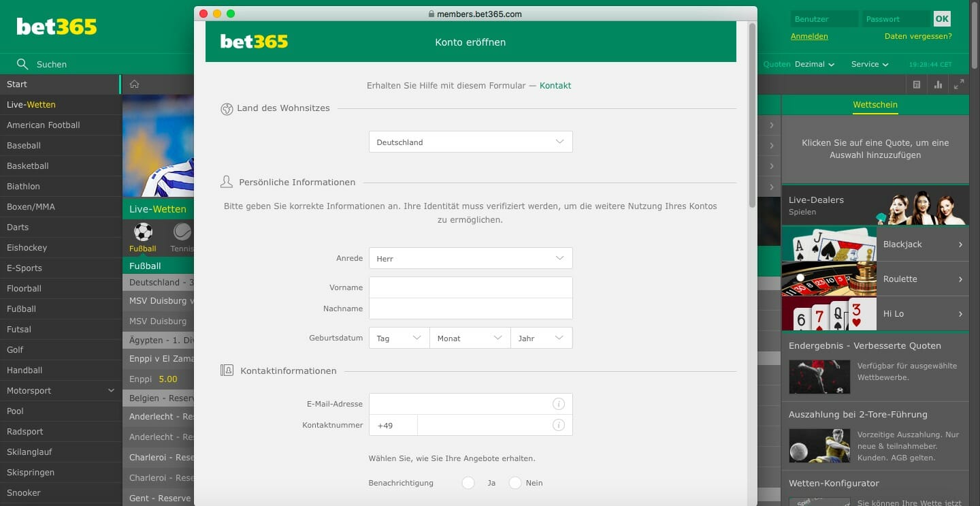Open Live-Wetten in sidebar
980x506 pixels.
[x=60, y=104]
